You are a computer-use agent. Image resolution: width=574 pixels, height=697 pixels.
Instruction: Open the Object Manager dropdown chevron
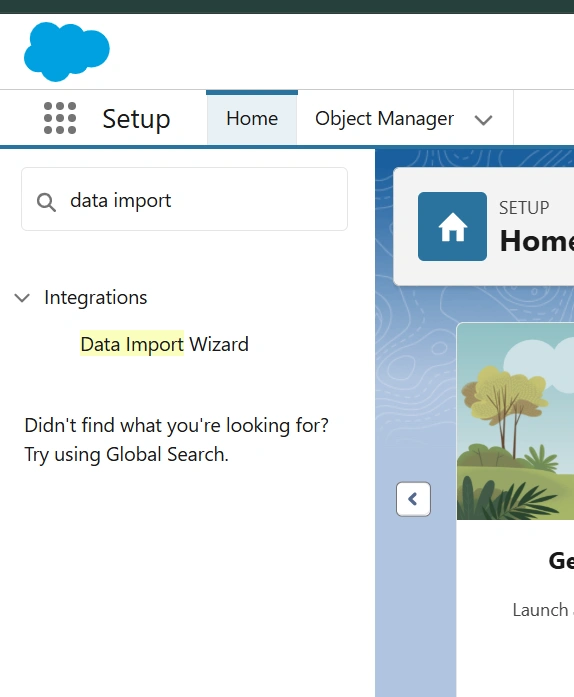click(x=483, y=120)
